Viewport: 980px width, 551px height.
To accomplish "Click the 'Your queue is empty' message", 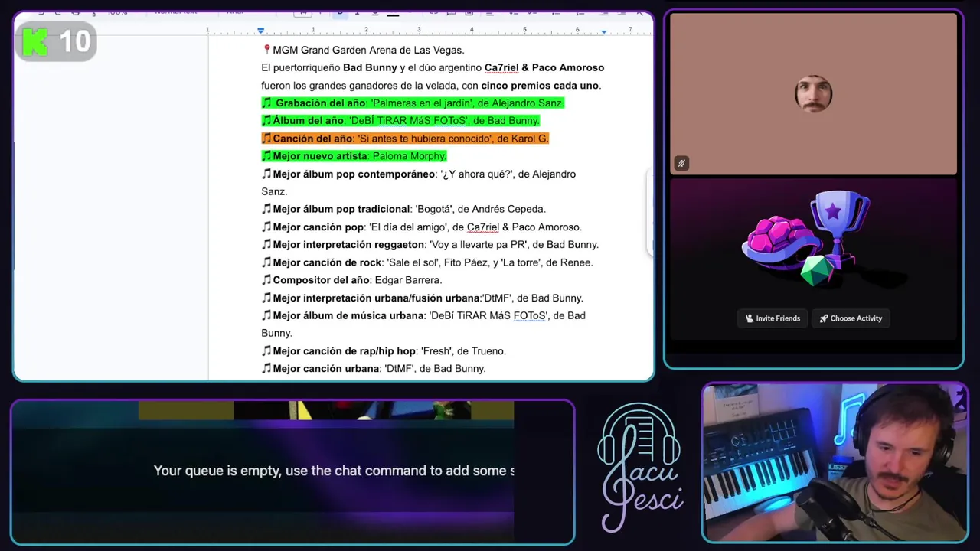I will (x=334, y=471).
